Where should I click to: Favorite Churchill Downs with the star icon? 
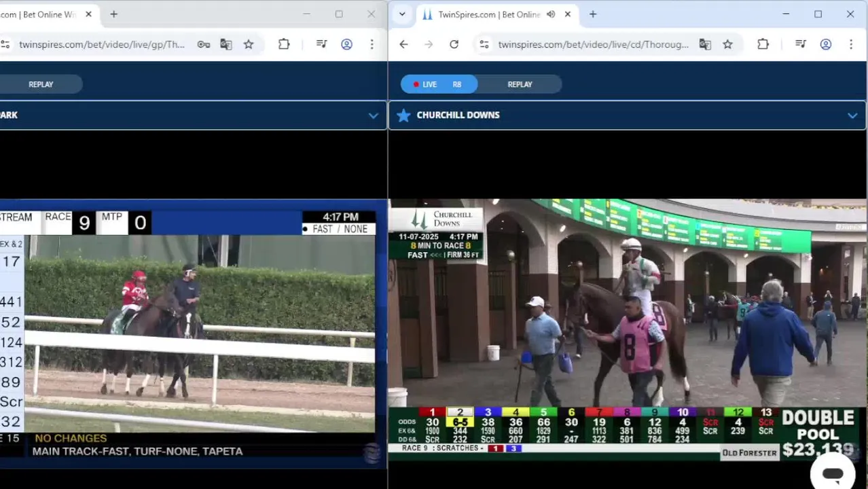pyautogui.click(x=403, y=115)
